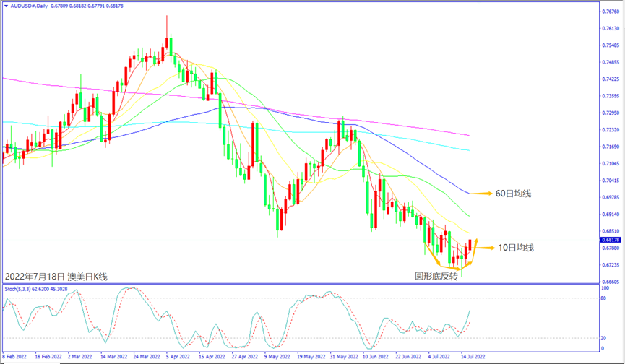Select the 8 Feb 2022 date marker
Screen dimensions: 625x364
[17, 357]
